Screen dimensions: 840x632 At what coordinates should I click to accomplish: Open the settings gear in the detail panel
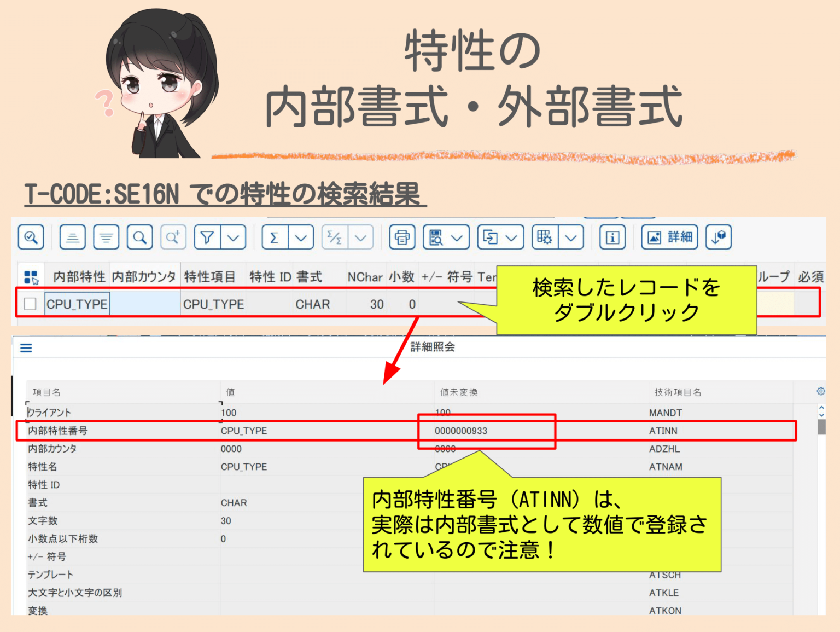pos(820,391)
